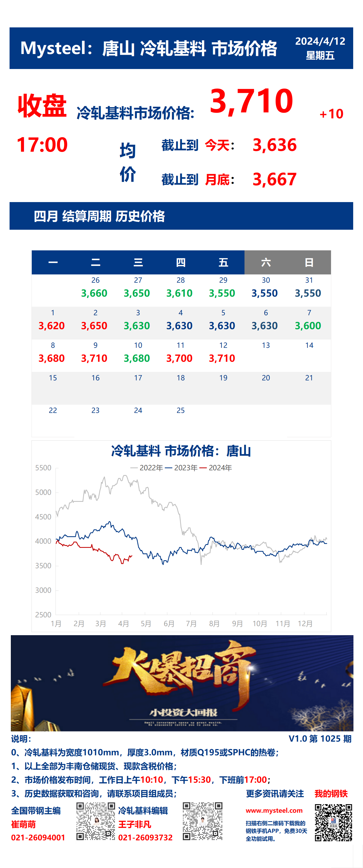Select the 日 column header in calendar
Image resolution: width=363 pixels, height=868 pixels.
coord(309,262)
